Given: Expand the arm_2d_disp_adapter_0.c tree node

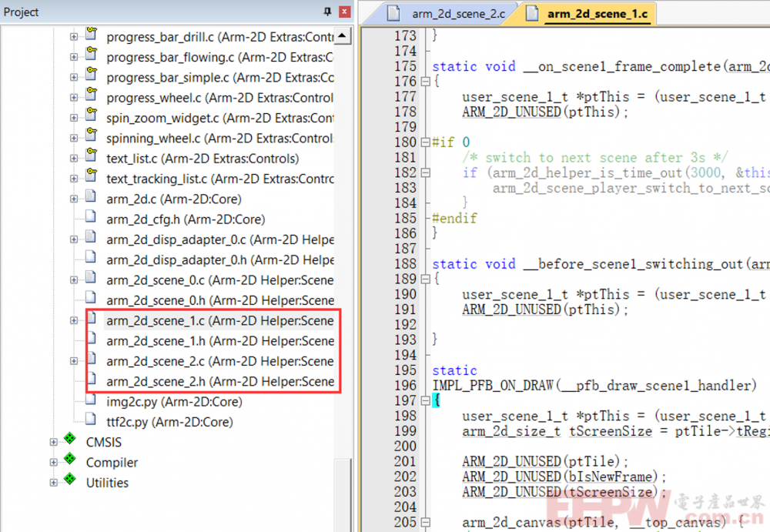Looking at the screenshot, I should coord(74,239).
